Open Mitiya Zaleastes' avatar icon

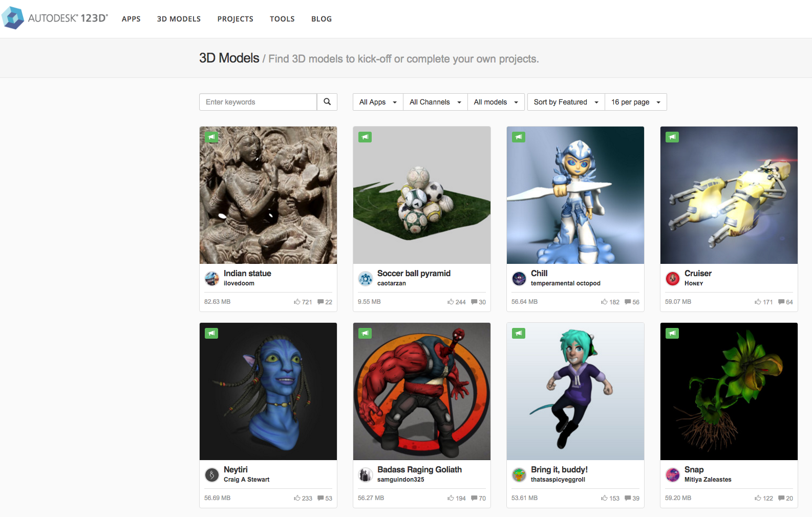point(673,475)
